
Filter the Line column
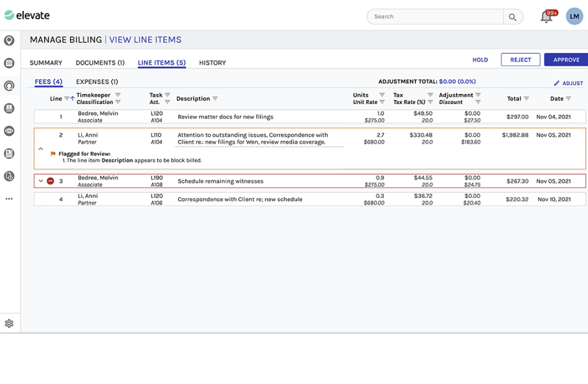coord(67,99)
